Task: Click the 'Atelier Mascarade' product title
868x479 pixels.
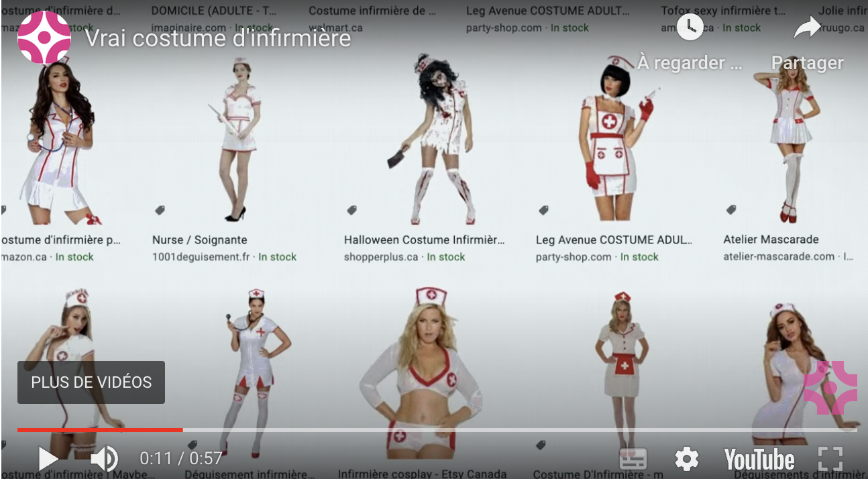Action: (x=771, y=239)
